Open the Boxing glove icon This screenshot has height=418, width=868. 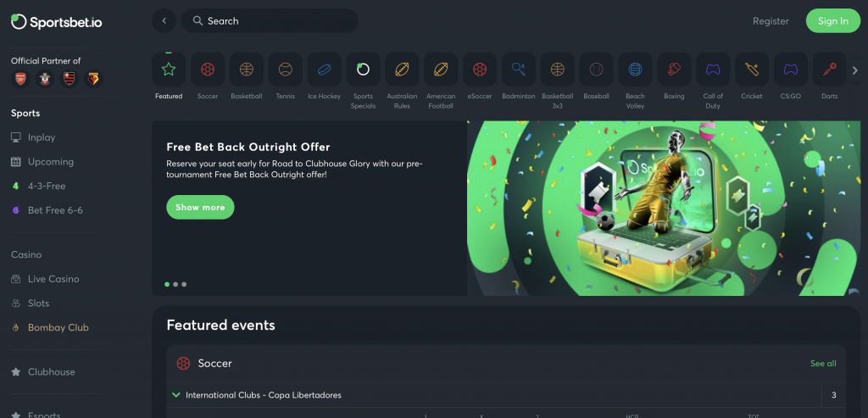tap(674, 70)
